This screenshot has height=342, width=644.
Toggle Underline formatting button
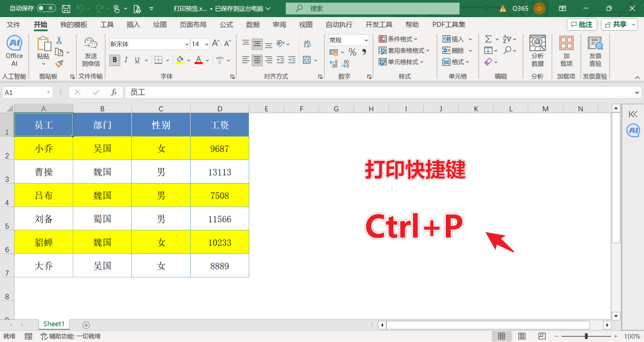click(137, 60)
